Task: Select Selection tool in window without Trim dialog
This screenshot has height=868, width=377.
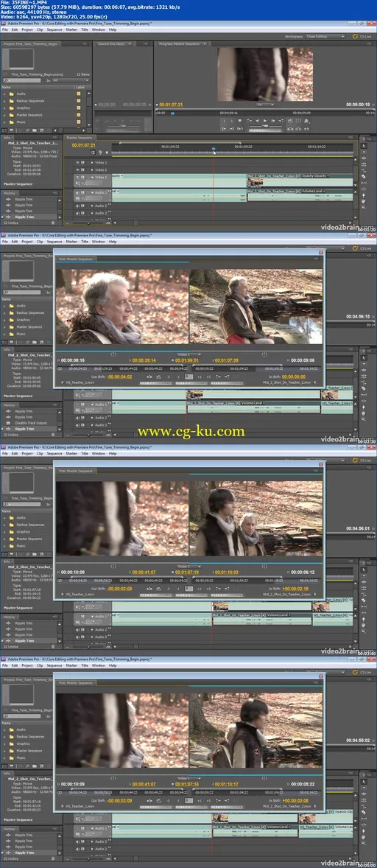Action: [364, 146]
